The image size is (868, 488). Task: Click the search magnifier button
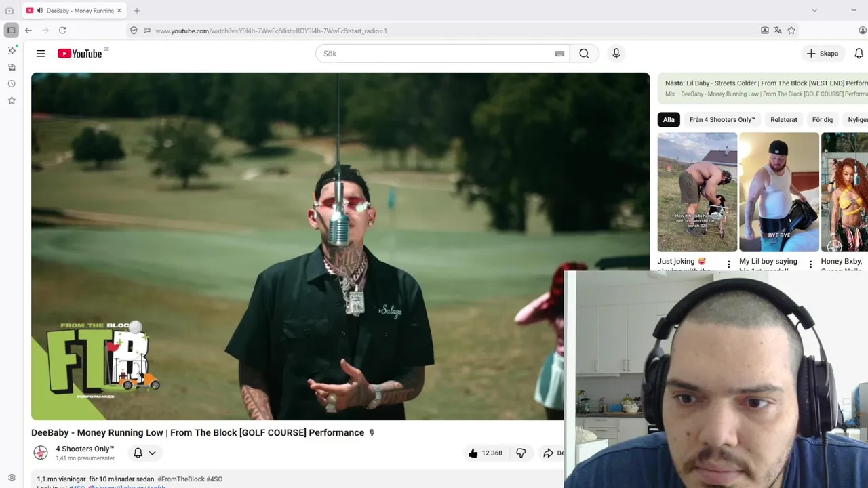point(584,54)
